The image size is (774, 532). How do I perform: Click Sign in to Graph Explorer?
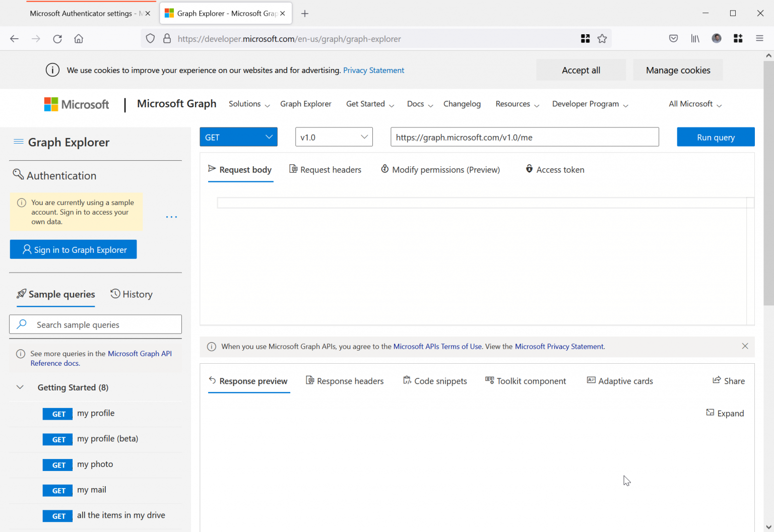(74, 249)
